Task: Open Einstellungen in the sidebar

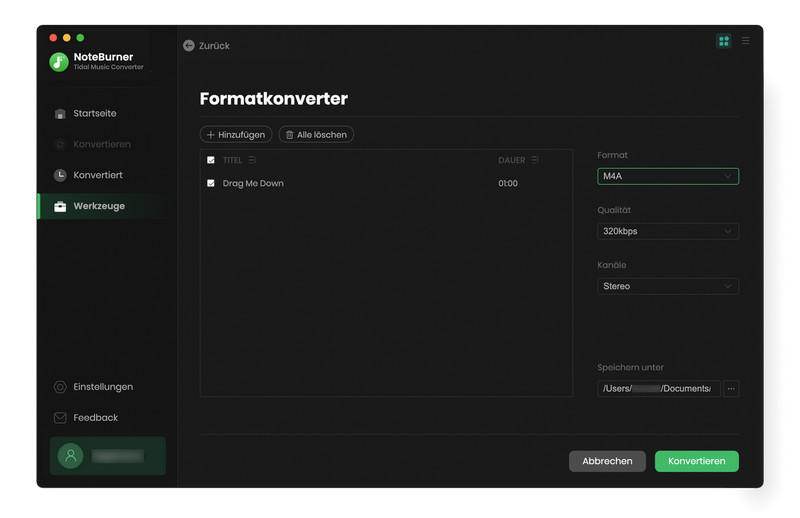Action: click(x=102, y=387)
